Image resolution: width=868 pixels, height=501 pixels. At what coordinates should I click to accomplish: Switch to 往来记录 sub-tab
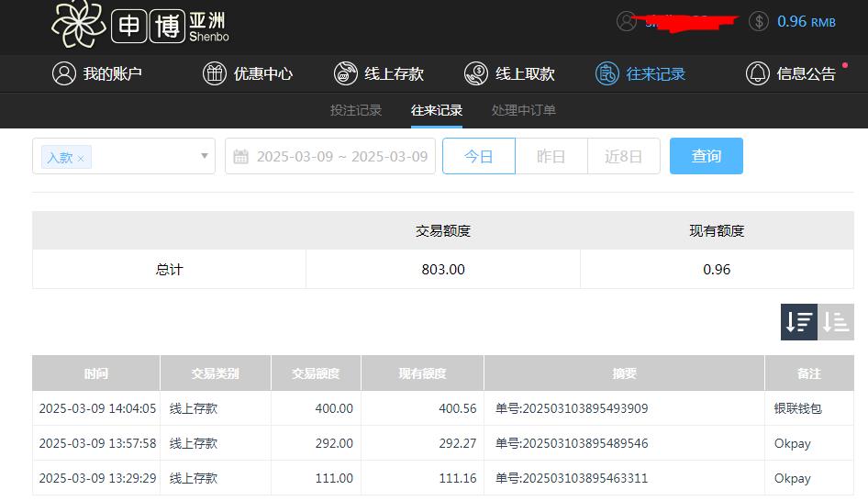click(x=437, y=110)
